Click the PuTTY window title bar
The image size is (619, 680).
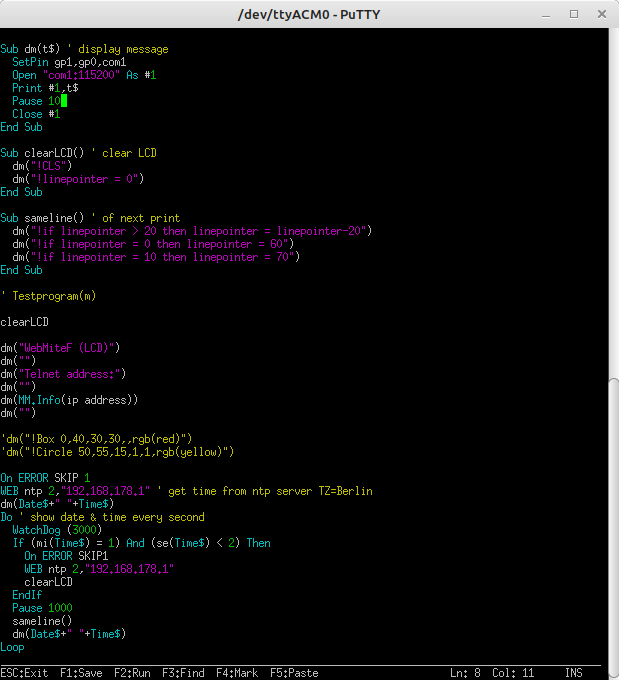(x=309, y=14)
